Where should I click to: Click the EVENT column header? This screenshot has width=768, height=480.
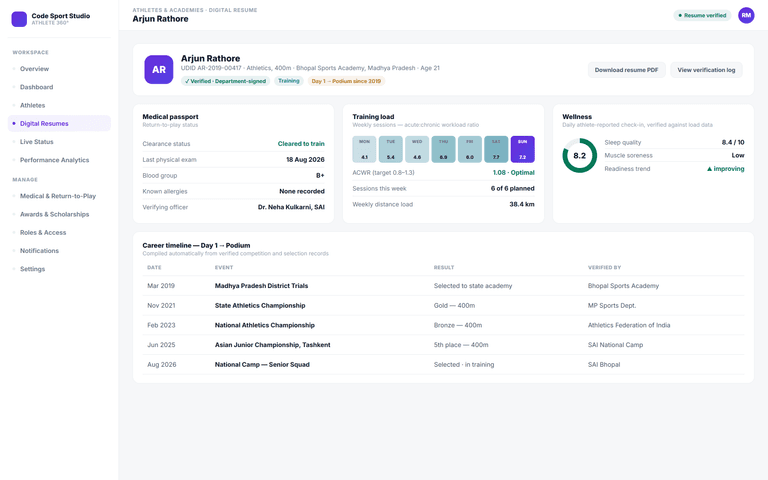(224, 267)
